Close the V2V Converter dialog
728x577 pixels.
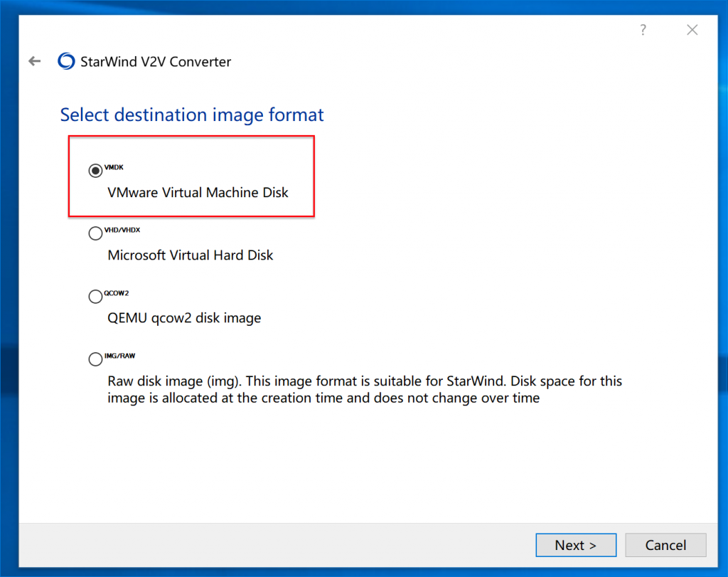click(x=692, y=30)
